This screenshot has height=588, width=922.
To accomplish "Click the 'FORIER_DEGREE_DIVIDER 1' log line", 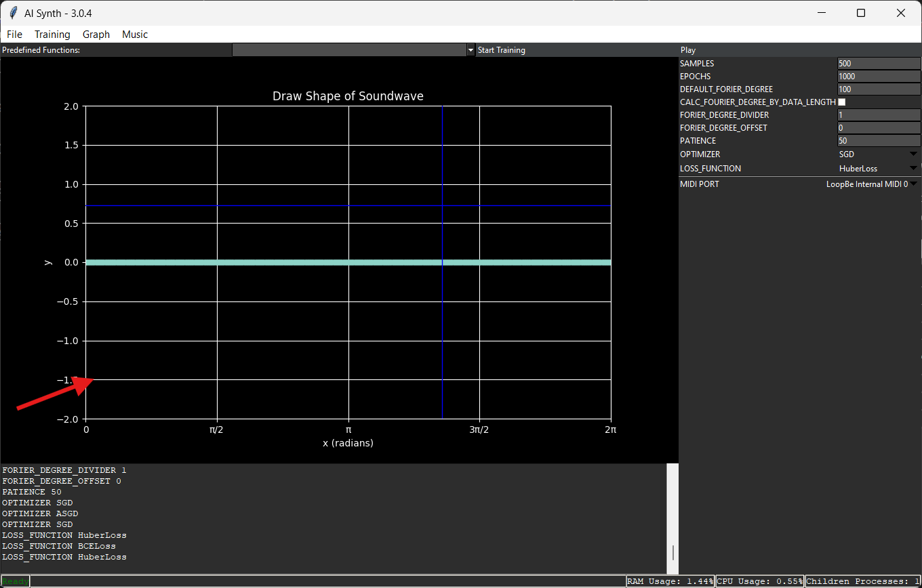I will pos(64,470).
